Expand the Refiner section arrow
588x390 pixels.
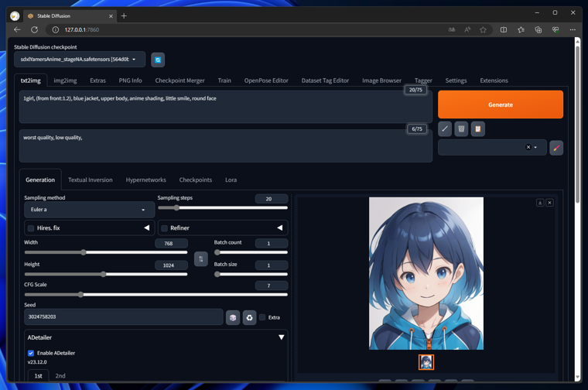[x=280, y=227]
